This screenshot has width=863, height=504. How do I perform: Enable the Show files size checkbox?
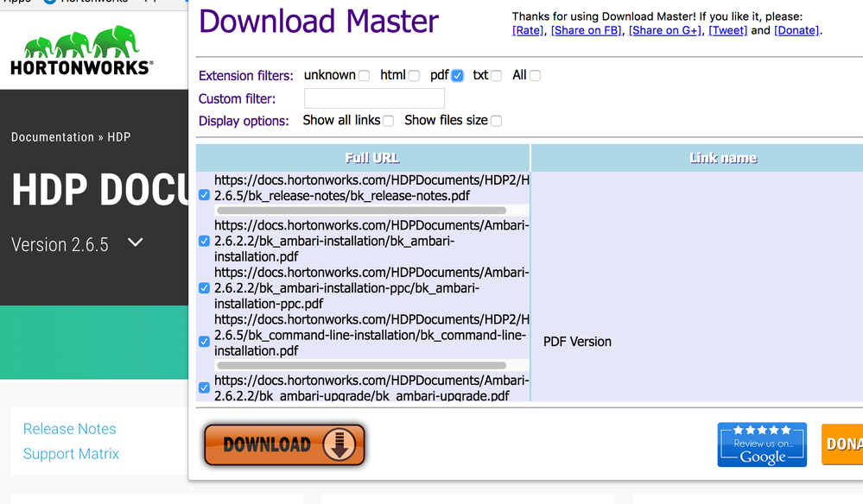[496, 121]
